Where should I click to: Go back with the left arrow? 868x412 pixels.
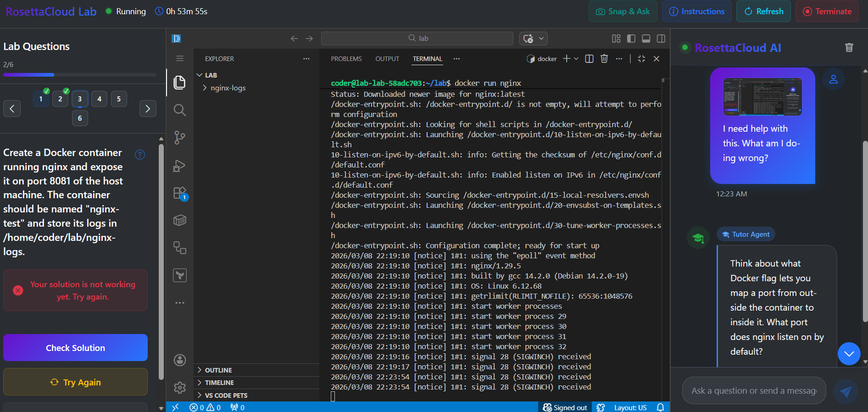tap(295, 39)
